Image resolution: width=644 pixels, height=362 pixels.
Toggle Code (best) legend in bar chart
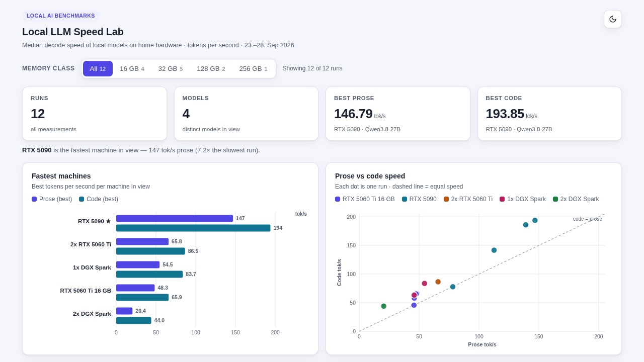tap(99, 199)
